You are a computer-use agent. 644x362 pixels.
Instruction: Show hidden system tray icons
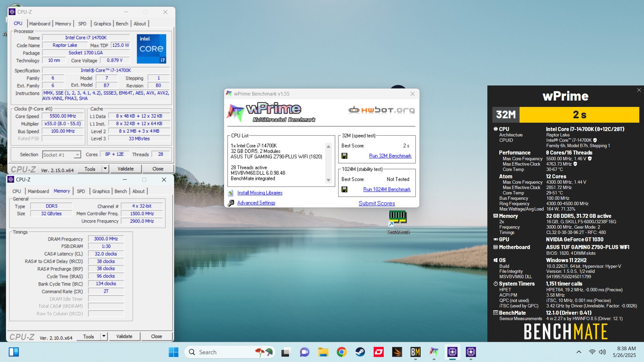pyautogui.click(x=579, y=352)
